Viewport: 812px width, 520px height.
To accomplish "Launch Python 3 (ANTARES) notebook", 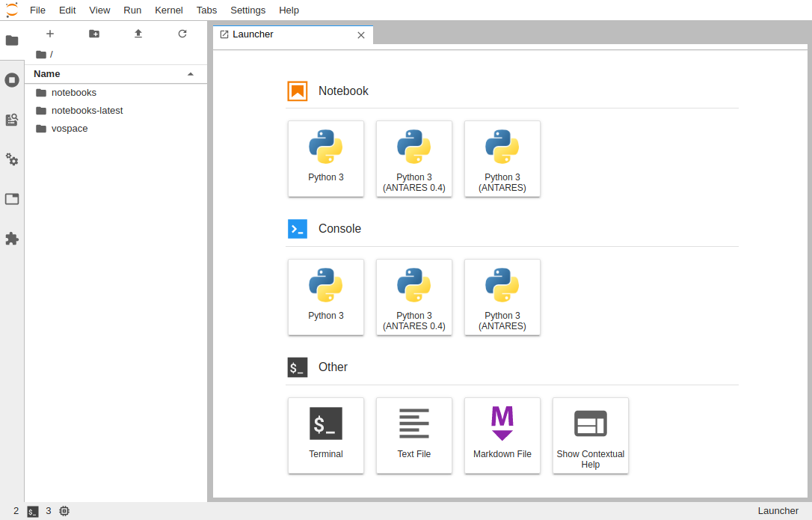I will [x=502, y=159].
